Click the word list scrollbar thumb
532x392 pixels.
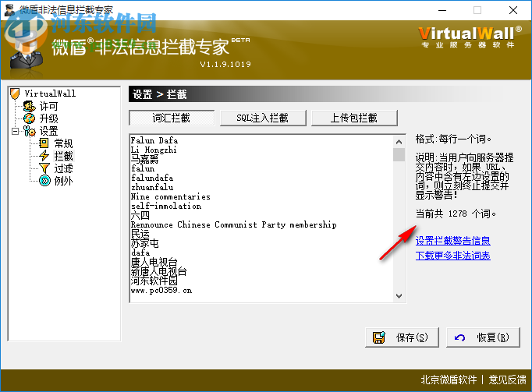[x=399, y=154]
